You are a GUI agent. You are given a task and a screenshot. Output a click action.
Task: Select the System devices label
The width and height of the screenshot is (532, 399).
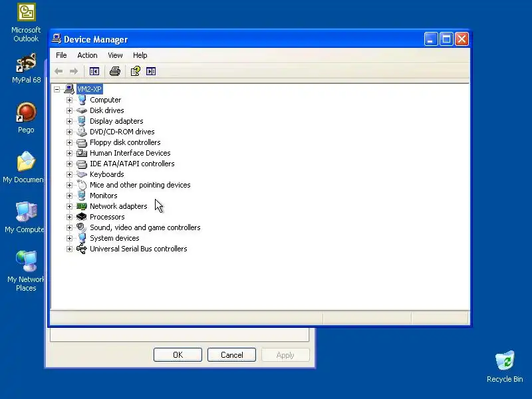[114, 238]
